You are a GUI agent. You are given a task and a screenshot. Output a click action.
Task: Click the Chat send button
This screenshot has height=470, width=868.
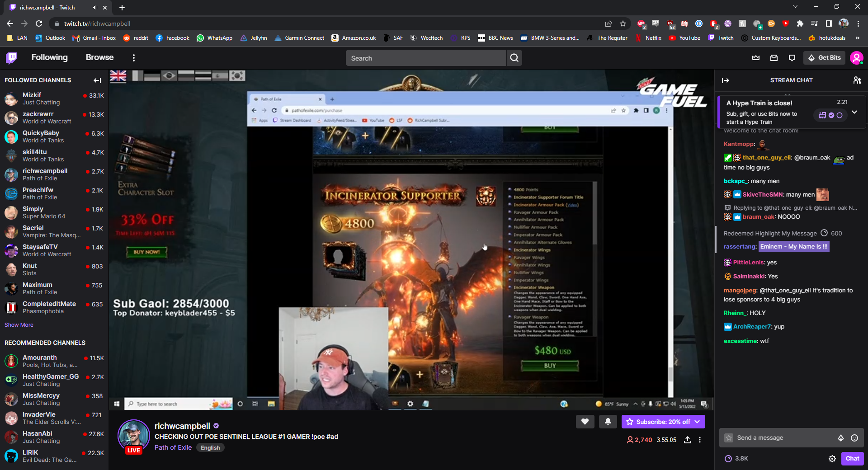(x=852, y=459)
